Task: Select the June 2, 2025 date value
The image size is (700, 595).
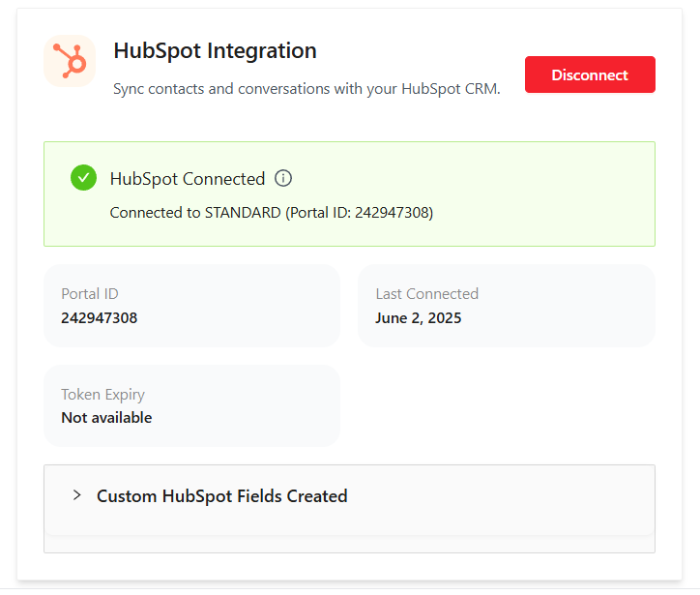Action: click(x=419, y=318)
